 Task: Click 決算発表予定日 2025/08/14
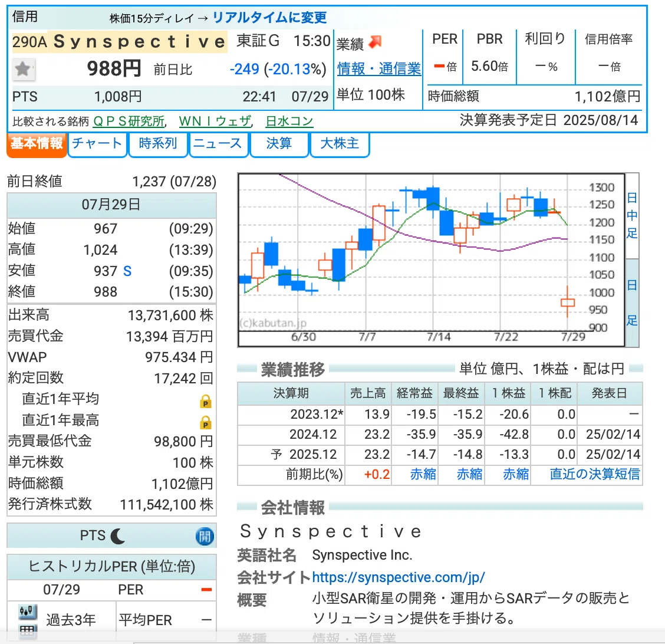click(549, 120)
